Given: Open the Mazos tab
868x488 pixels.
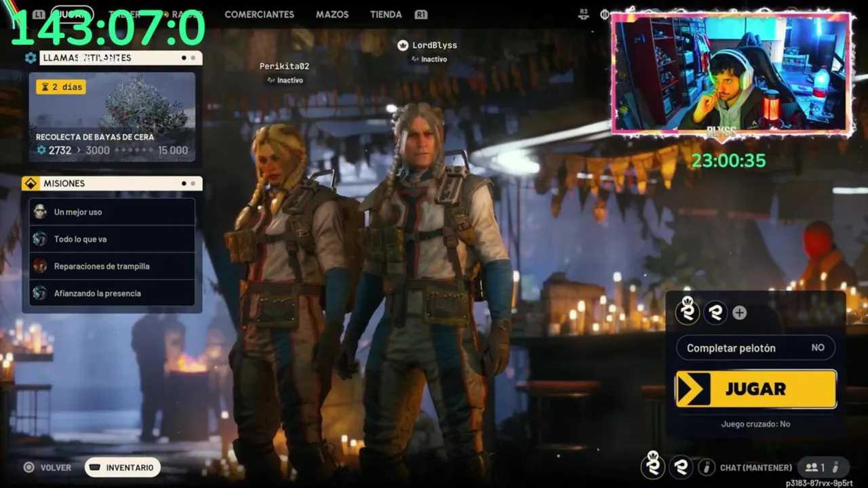Looking at the screenshot, I should pos(332,14).
